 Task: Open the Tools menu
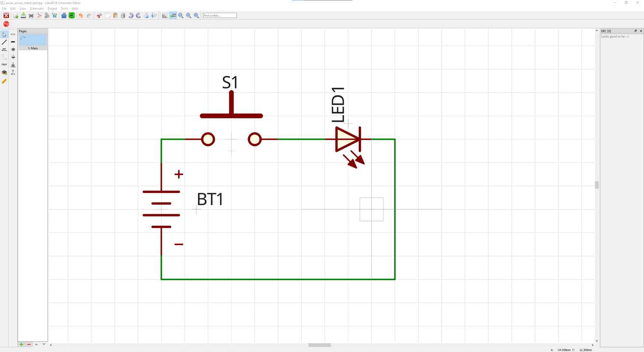pos(64,8)
